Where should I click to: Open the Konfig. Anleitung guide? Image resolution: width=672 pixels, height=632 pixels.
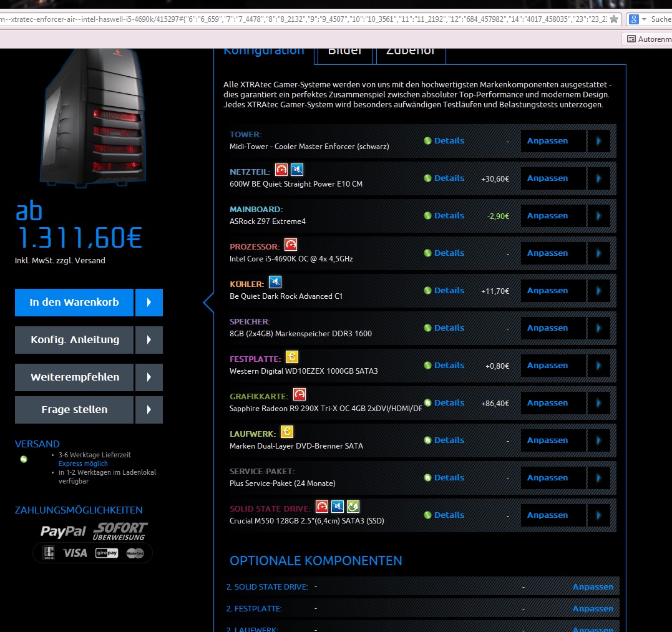pyautogui.click(x=74, y=340)
